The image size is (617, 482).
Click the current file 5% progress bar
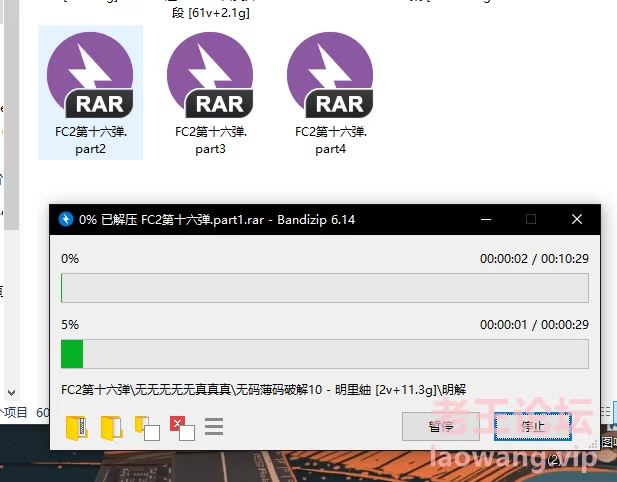(x=325, y=354)
